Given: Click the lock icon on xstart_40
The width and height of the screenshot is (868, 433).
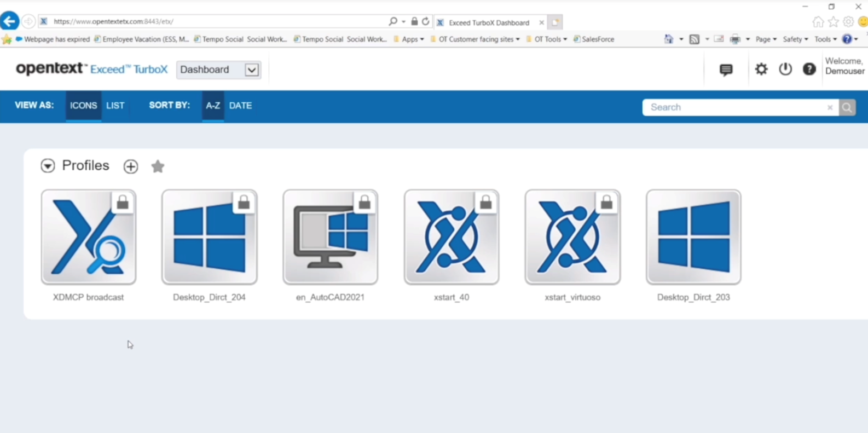Looking at the screenshot, I should (485, 203).
